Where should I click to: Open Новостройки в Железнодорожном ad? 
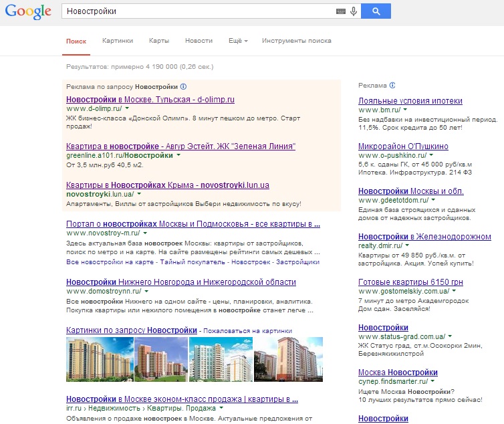pyautogui.click(x=424, y=237)
